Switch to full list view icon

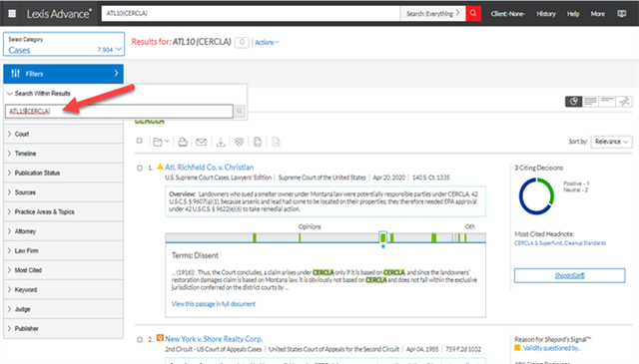click(590, 101)
